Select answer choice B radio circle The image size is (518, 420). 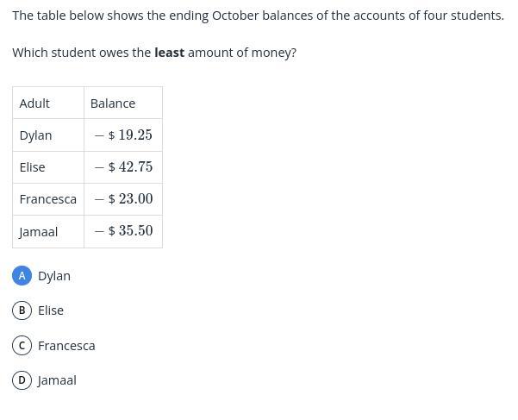pos(22,310)
